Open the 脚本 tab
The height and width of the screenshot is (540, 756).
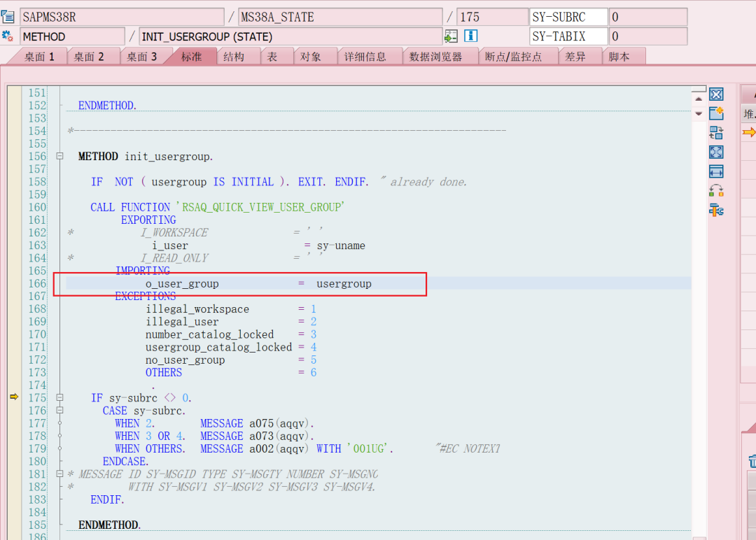(619, 57)
